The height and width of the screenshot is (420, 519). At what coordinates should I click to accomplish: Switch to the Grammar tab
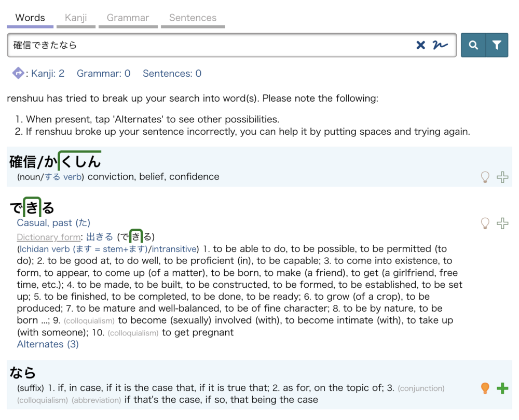pyautogui.click(x=128, y=18)
